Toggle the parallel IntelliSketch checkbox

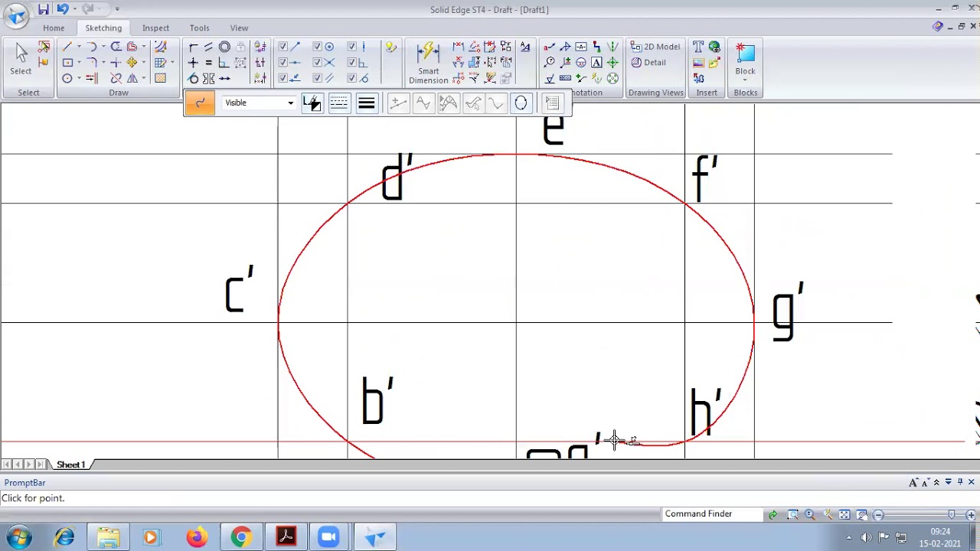317,78
